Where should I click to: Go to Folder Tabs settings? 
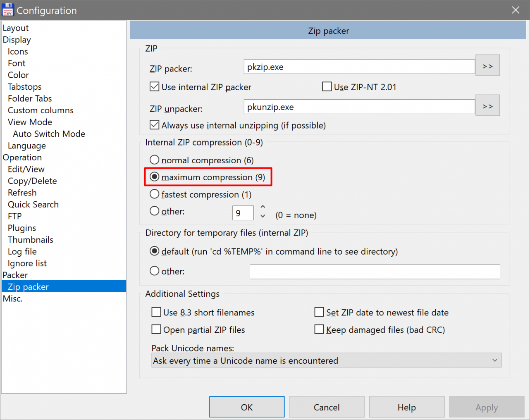(30, 99)
